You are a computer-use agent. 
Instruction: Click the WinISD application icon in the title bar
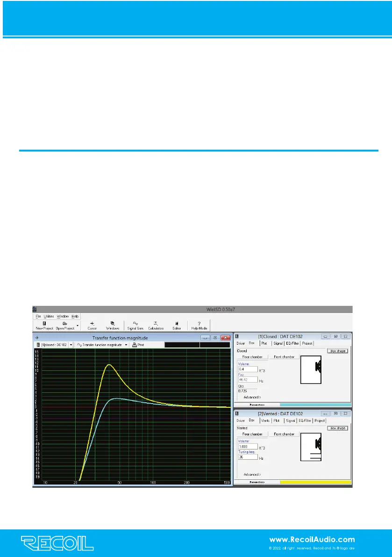[35, 310]
